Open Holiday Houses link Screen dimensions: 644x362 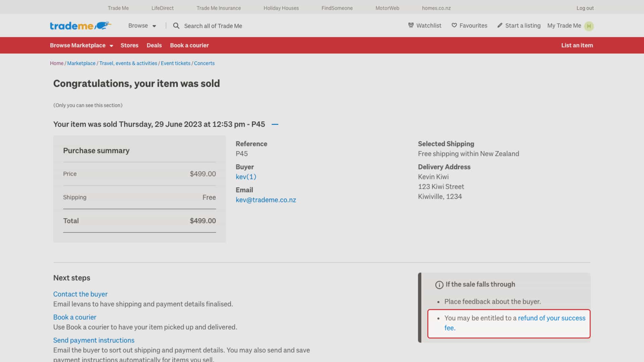(281, 8)
